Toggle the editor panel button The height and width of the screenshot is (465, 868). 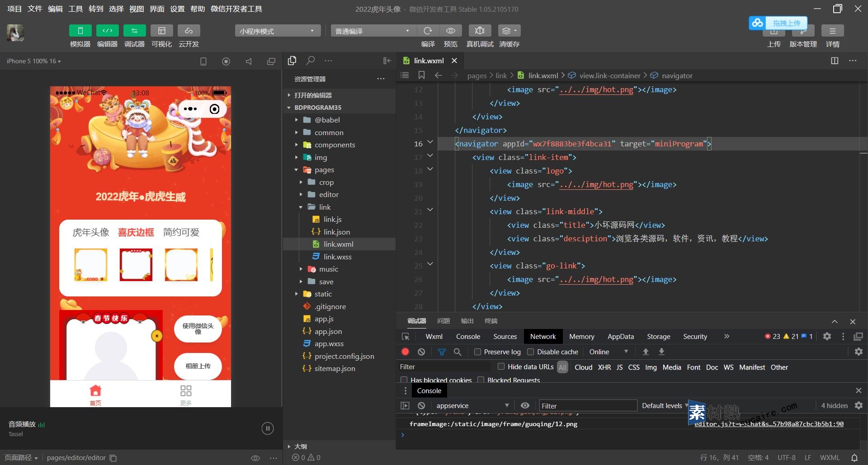pyautogui.click(x=107, y=31)
